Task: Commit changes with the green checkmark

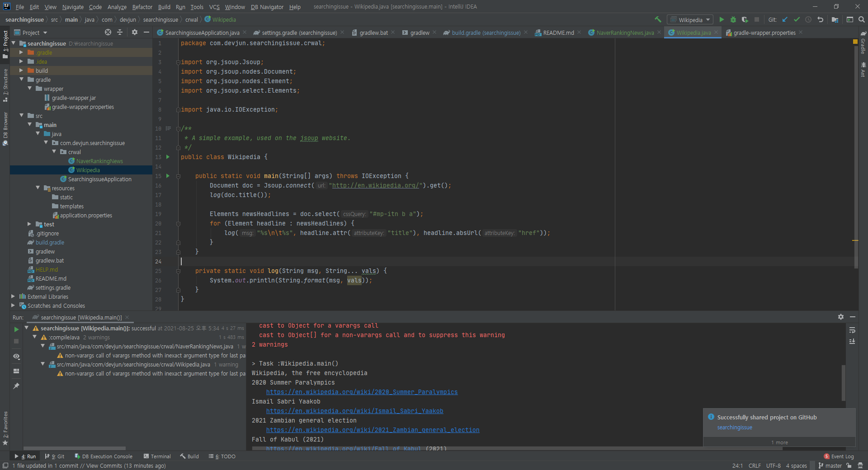Action: pyautogui.click(x=797, y=19)
